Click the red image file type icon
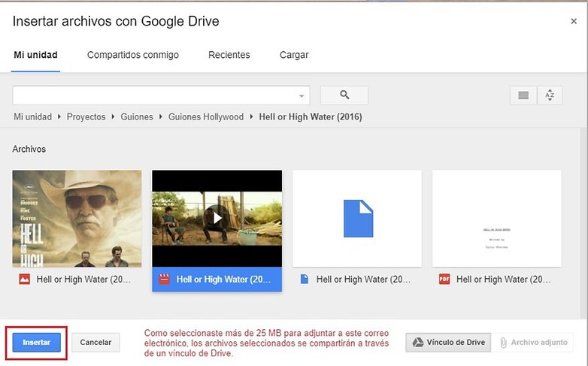Image resolution: width=588 pixels, height=366 pixels. pos(24,280)
